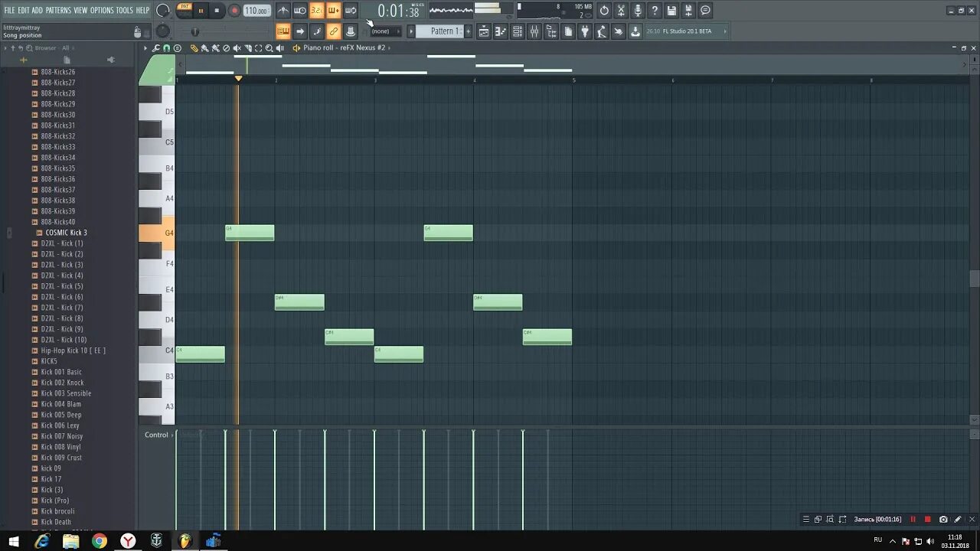Click the tempo 110.000 field
The image size is (980, 551).
tap(256, 11)
